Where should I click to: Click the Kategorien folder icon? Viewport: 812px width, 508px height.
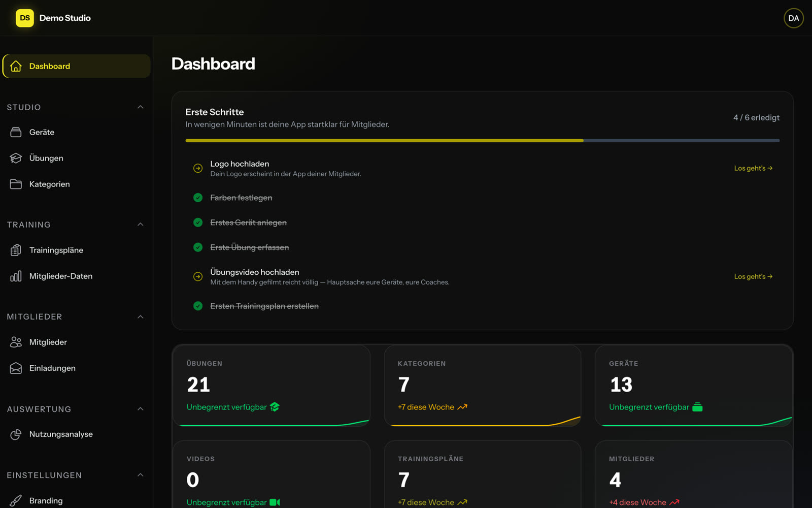tap(16, 184)
